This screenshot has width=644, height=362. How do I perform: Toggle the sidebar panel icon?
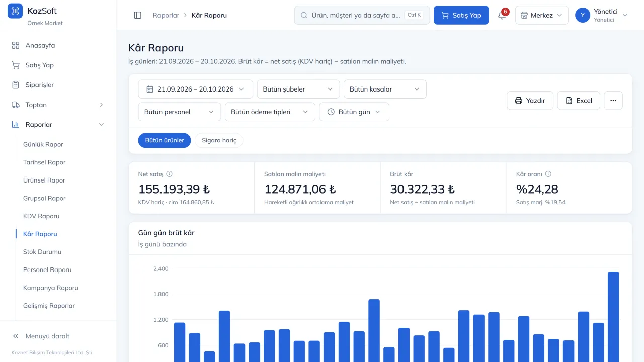138,15
